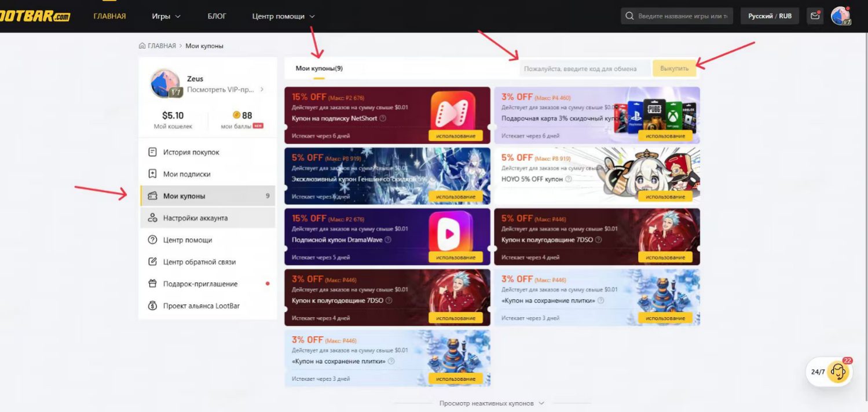Use the NetShort subscription coupon

pos(456,136)
